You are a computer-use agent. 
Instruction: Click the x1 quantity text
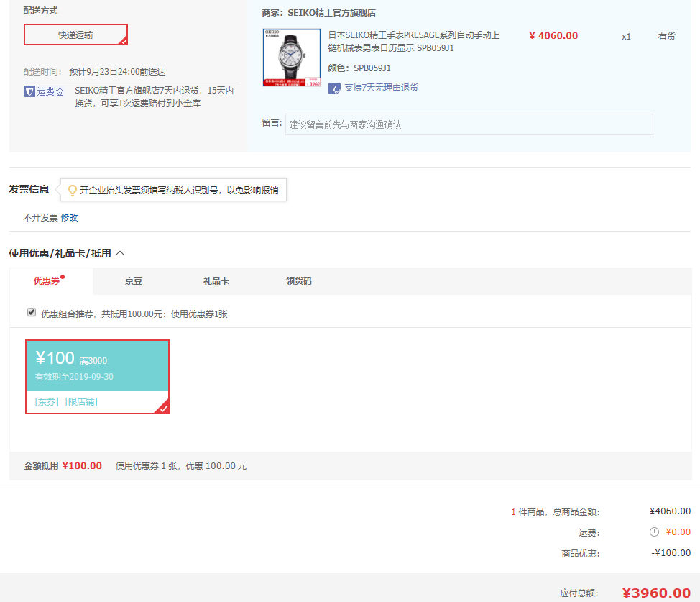(627, 37)
